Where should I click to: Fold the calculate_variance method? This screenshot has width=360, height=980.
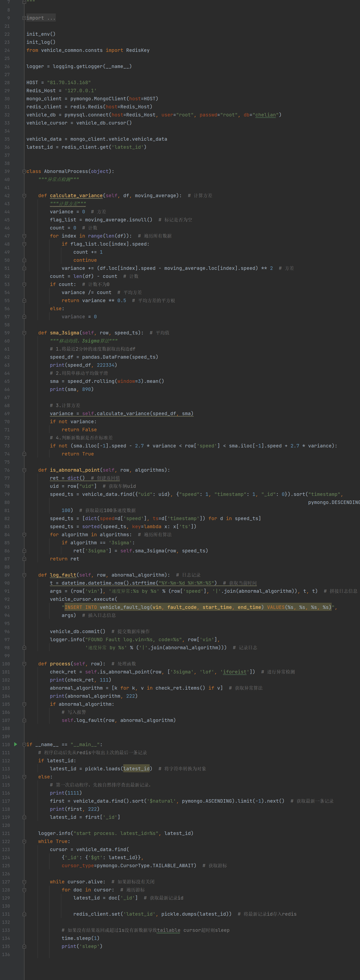24,195
